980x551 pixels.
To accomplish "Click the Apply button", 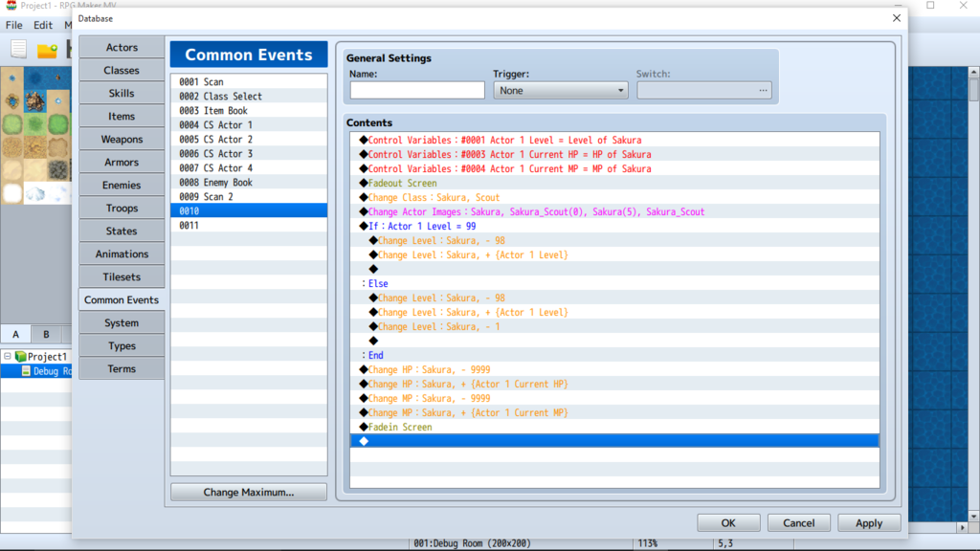I will tap(869, 523).
